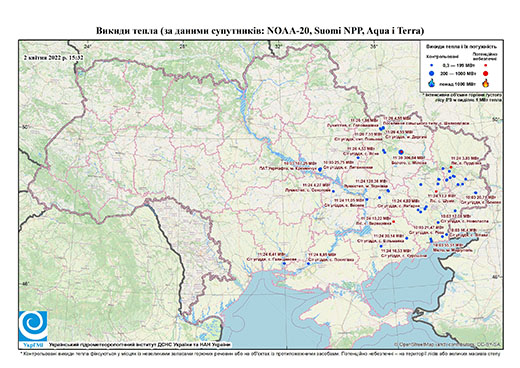
Task: Click the 200 — 1000 МВт legend label
Action: pyautogui.click(x=457, y=73)
